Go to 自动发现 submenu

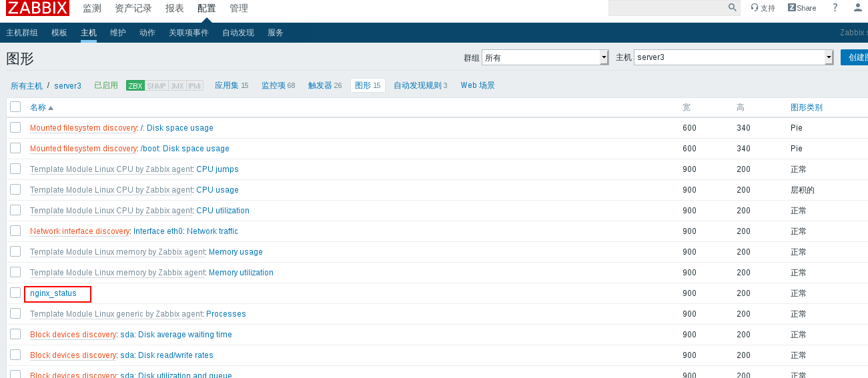(x=238, y=33)
